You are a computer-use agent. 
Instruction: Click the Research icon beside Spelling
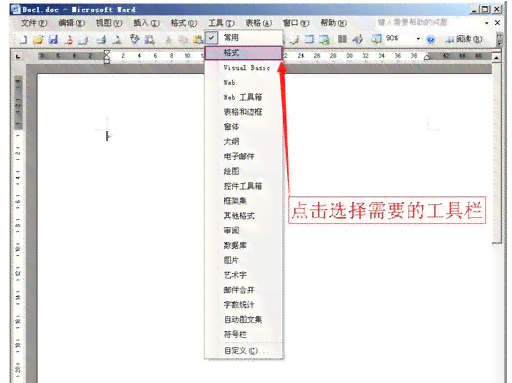(x=149, y=40)
